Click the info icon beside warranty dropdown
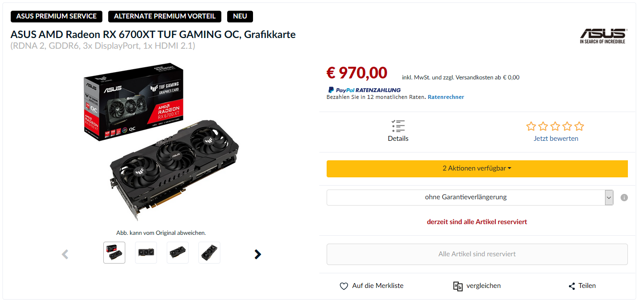The image size is (644, 305). point(624,198)
